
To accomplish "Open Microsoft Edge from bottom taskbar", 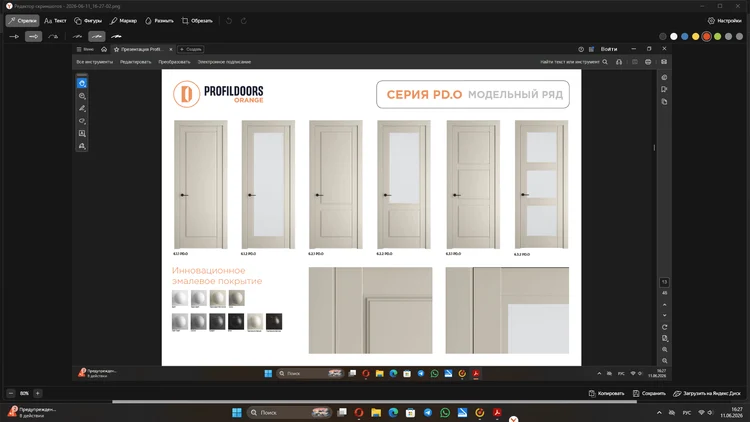I will [393, 412].
